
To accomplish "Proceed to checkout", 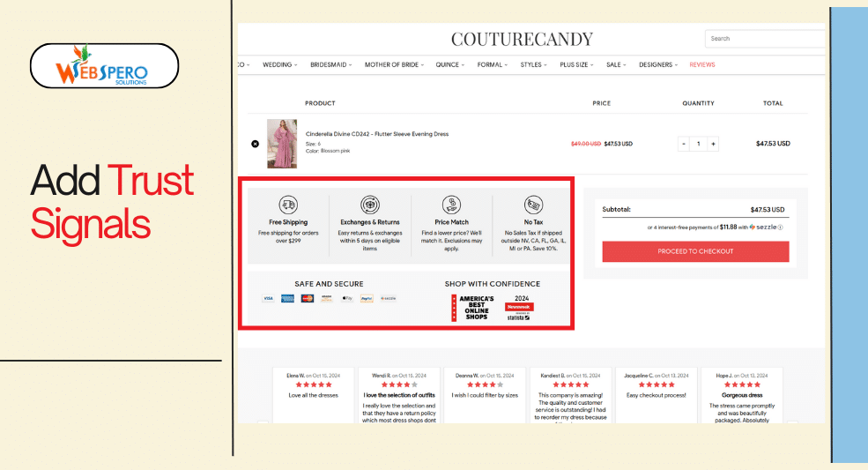I will pos(695,251).
